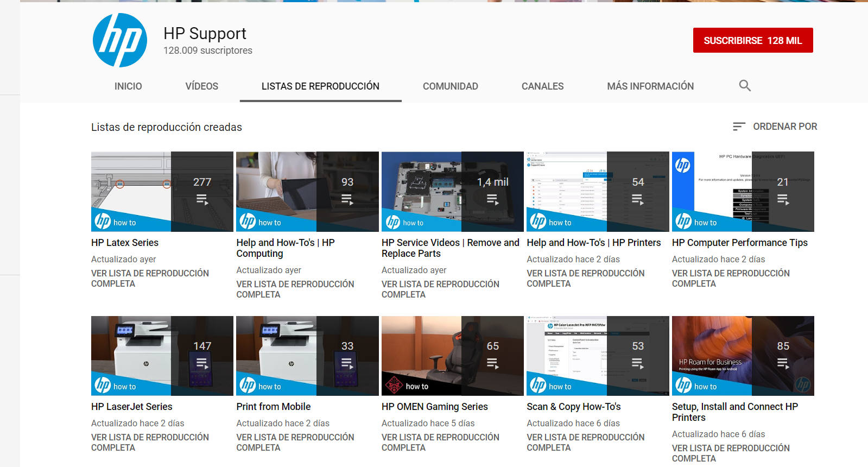Image resolution: width=868 pixels, height=467 pixels.
Task: Open the HP Computer Performance Tips thumbnail
Action: click(x=711, y=192)
